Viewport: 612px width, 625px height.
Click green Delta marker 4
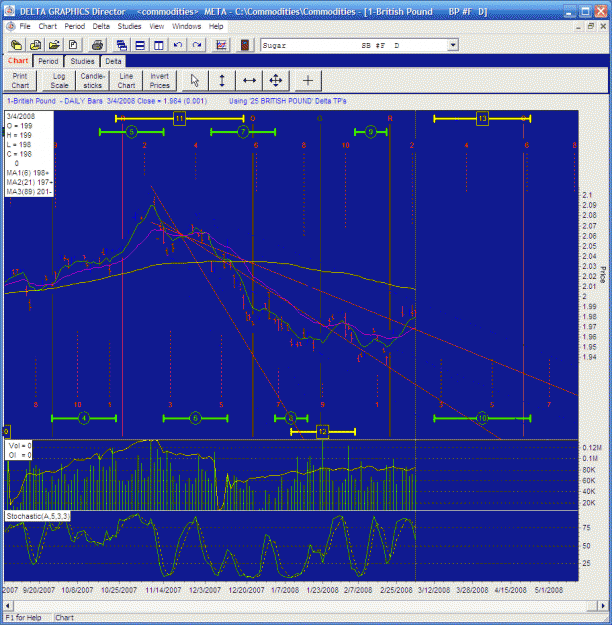pyautogui.click(x=84, y=418)
